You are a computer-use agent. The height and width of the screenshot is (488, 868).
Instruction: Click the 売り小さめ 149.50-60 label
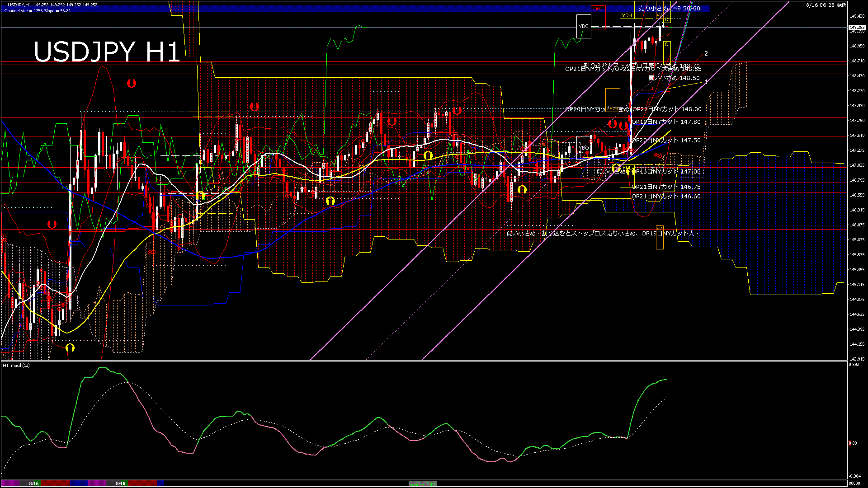(669, 8)
